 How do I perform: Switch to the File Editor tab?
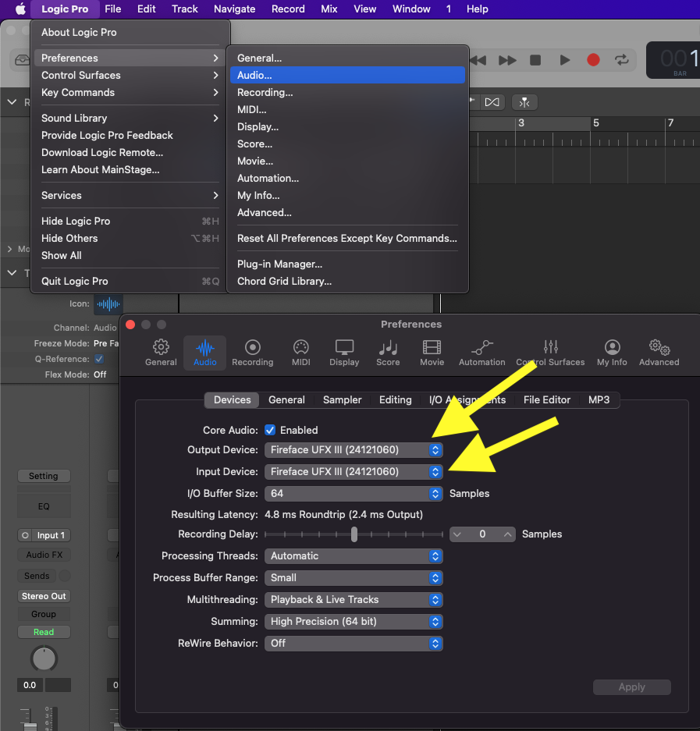[547, 400]
